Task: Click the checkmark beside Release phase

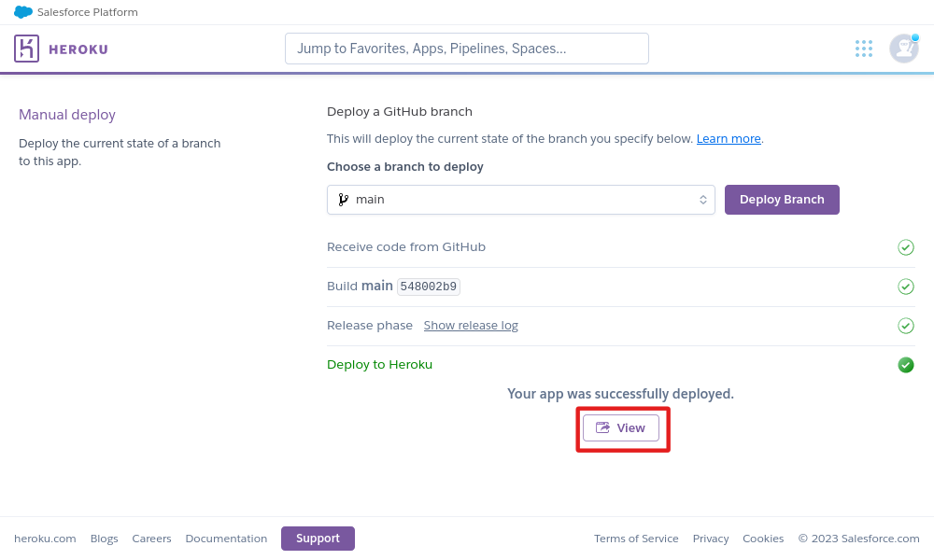Action: (905, 326)
